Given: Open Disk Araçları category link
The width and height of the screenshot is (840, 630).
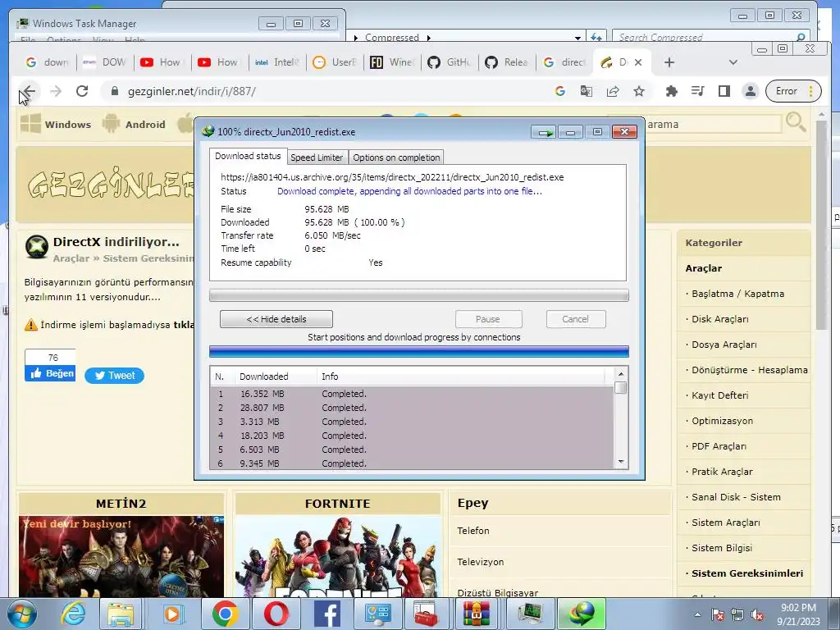Looking at the screenshot, I should [720, 319].
